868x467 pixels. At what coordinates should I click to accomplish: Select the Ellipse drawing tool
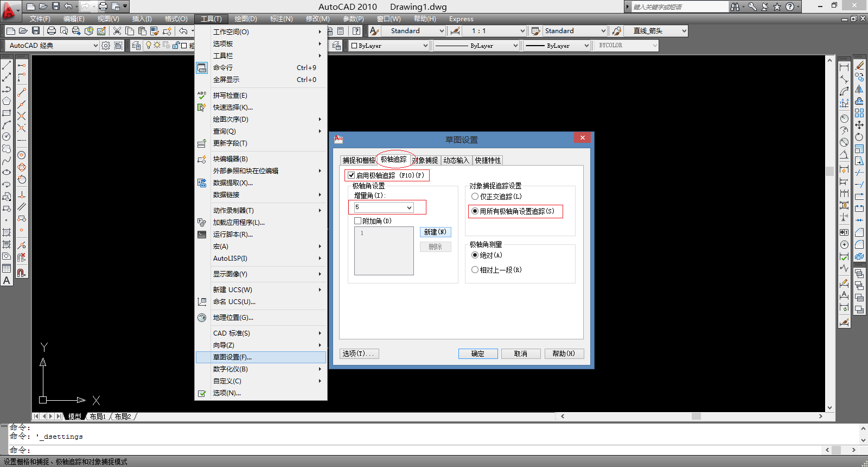pyautogui.click(x=7, y=173)
